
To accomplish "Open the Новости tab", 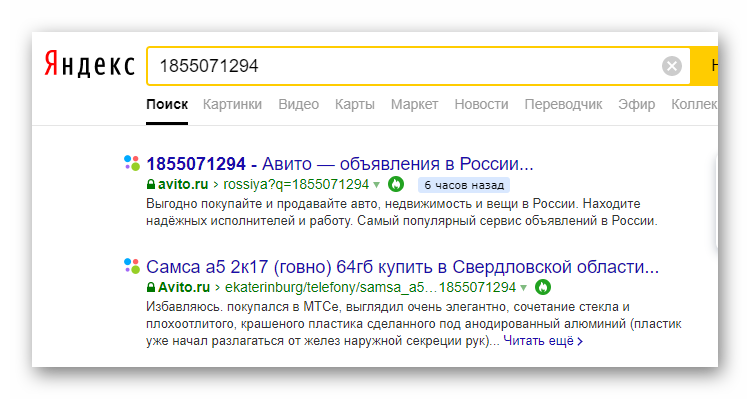I will [x=481, y=104].
